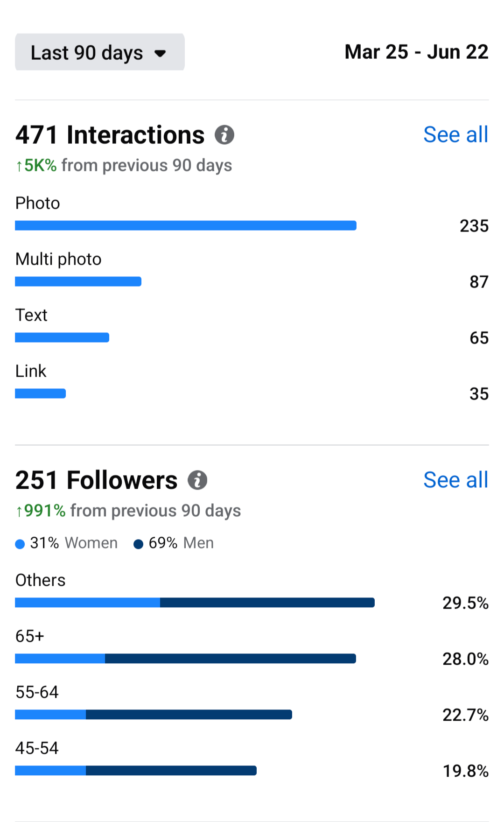Select the 65+ age group bar
Image resolution: width=504 pixels, height=822 pixels.
point(185,659)
